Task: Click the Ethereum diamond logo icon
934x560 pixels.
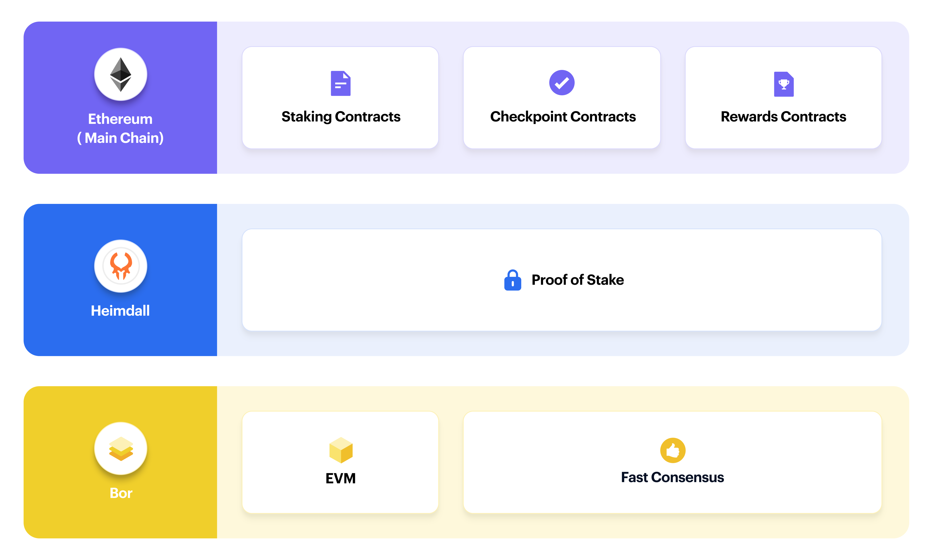Action: point(120,74)
